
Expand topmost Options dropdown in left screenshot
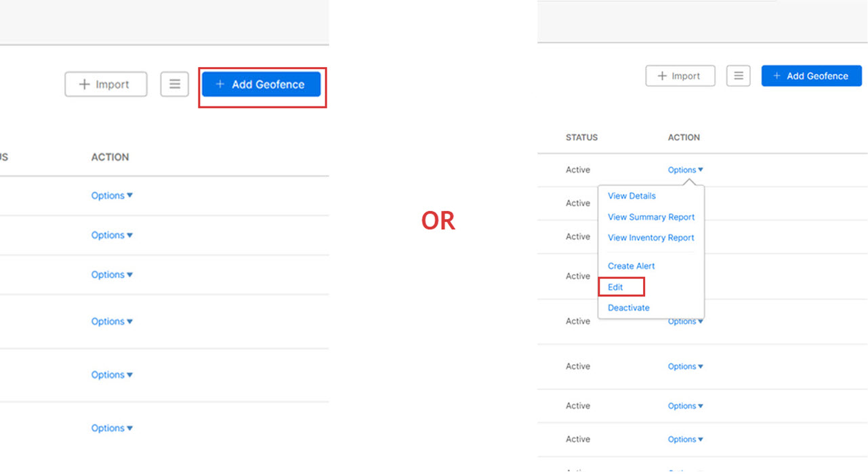pyautogui.click(x=112, y=196)
